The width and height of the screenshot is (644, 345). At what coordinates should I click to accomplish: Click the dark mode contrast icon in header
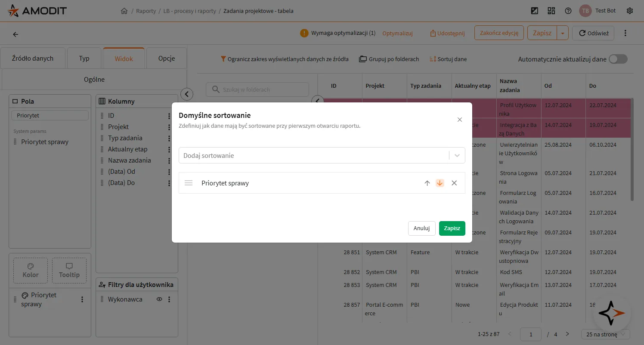tap(535, 11)
